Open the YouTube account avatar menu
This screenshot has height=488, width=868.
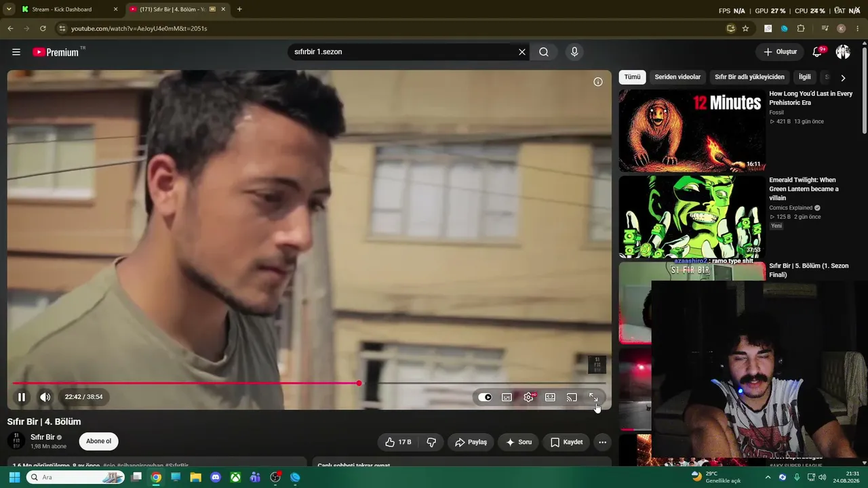pos(843,52)
